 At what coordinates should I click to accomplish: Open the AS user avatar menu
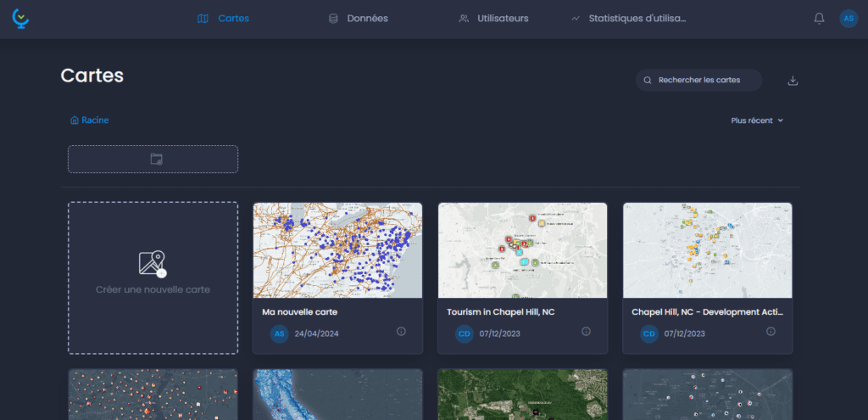(x=849, y=19)
